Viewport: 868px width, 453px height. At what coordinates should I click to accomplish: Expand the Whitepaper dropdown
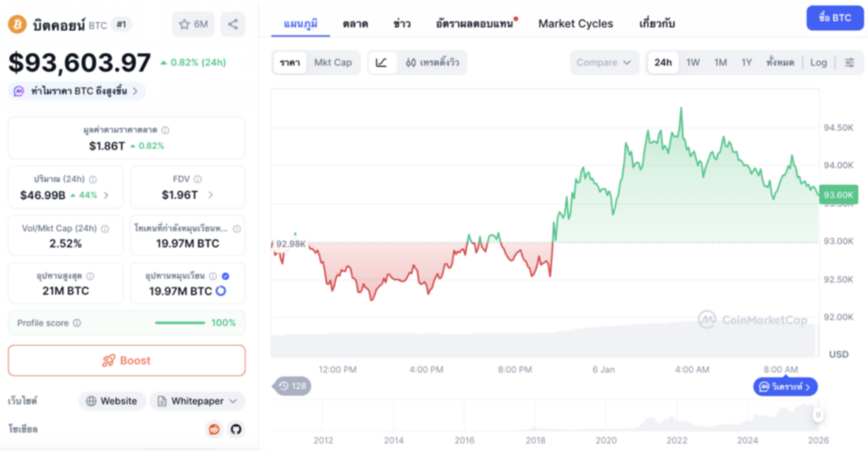tap(198, 401)
